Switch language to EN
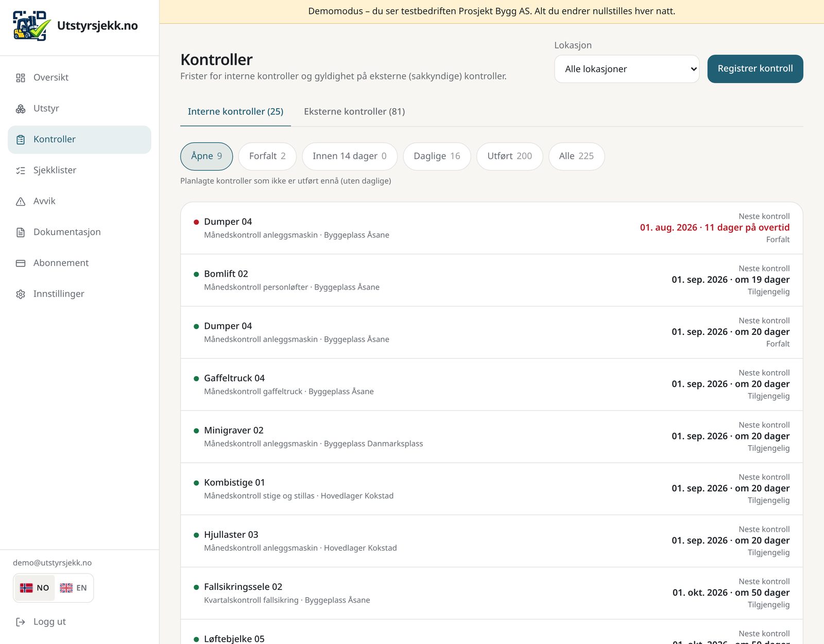 point(73,588)
